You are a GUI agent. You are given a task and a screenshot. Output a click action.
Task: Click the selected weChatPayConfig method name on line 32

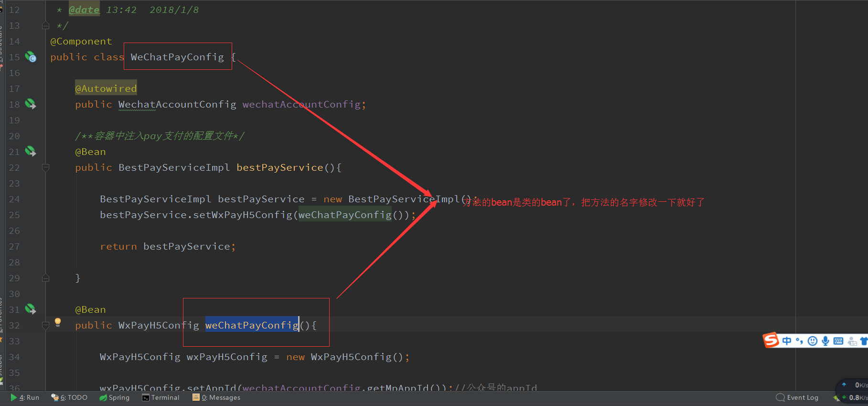coord(252,325)
